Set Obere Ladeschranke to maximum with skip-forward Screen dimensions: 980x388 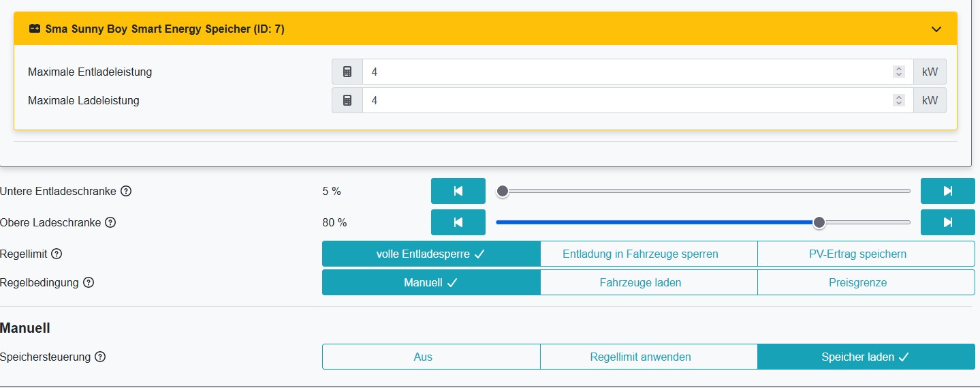coord(947,222)
